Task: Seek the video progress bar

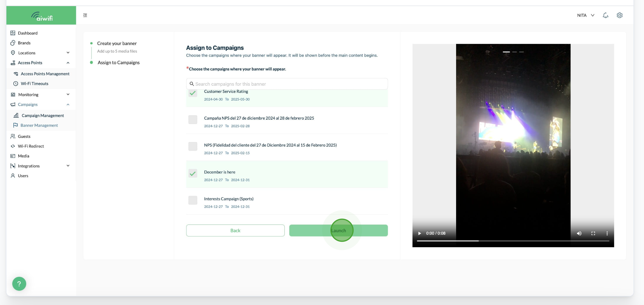Action: 513,241
